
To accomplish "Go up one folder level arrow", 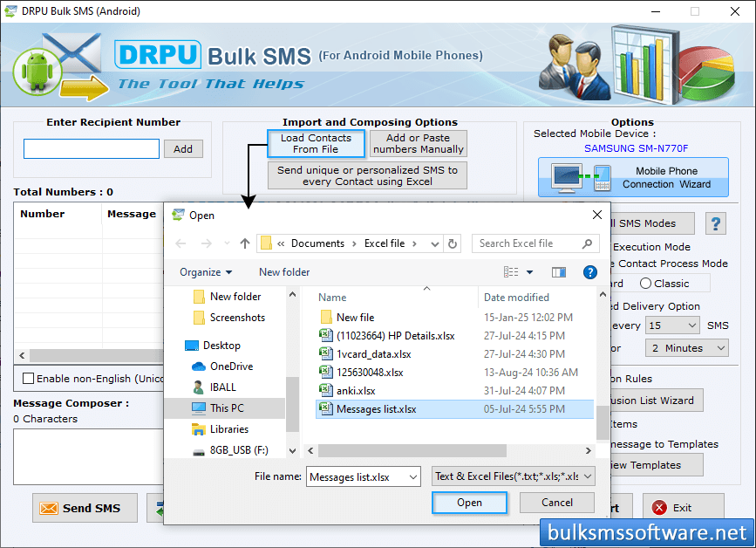I will tap(245, 243).
